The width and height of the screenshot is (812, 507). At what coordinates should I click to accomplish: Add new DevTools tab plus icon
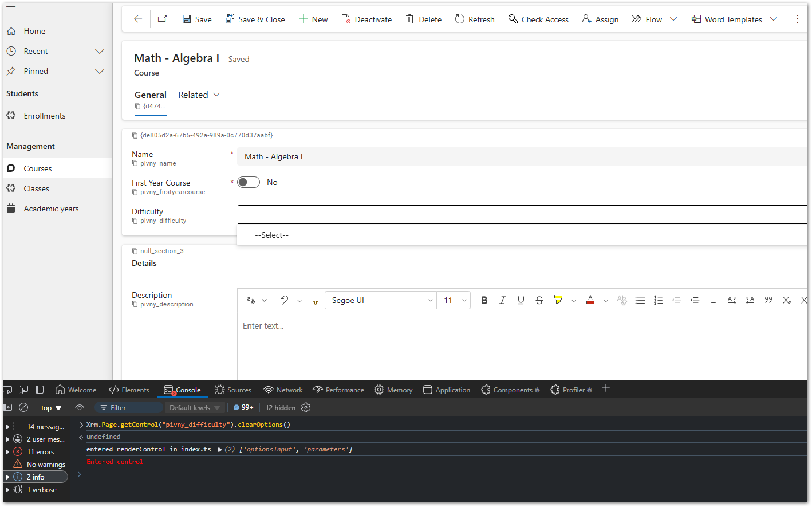click(x=606, y=388)
